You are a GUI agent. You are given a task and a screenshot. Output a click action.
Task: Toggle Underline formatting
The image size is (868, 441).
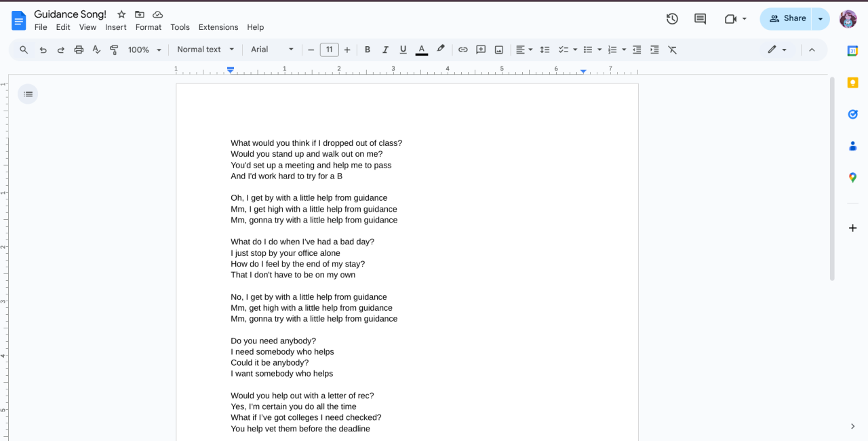[x=403, y=50]
